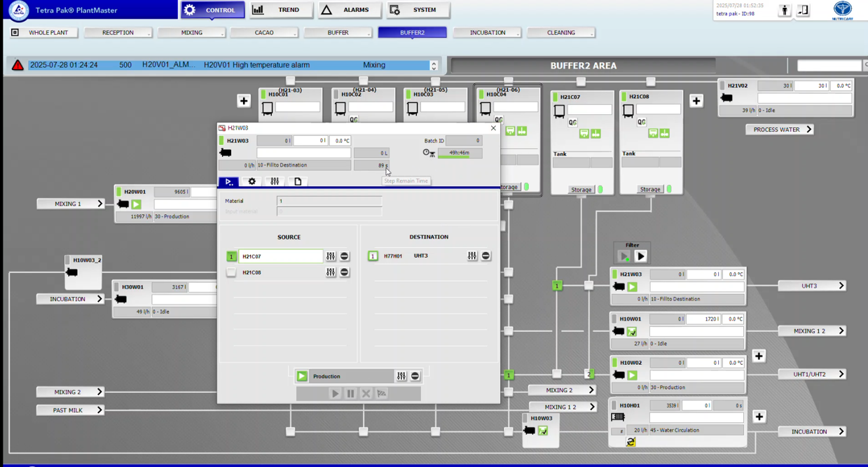Click the 49h:46m progress bar
Viewport: 868px width, 467px height.
[460, 153]
